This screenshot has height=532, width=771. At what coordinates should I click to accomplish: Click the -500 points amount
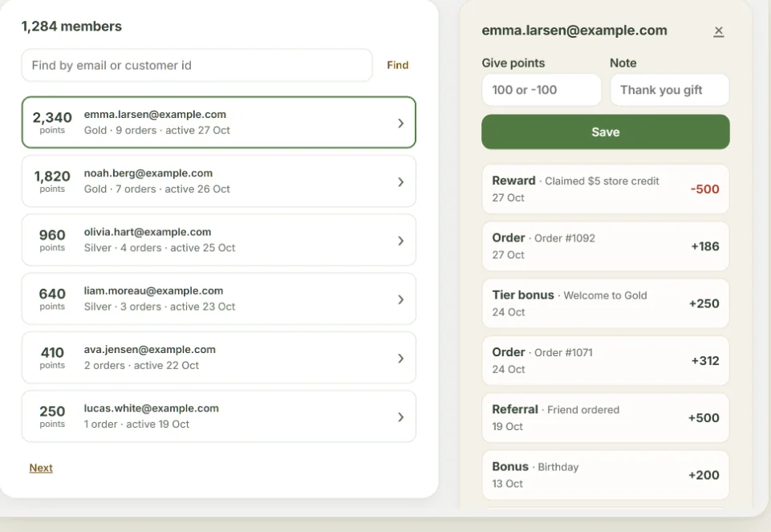point(704,189)
